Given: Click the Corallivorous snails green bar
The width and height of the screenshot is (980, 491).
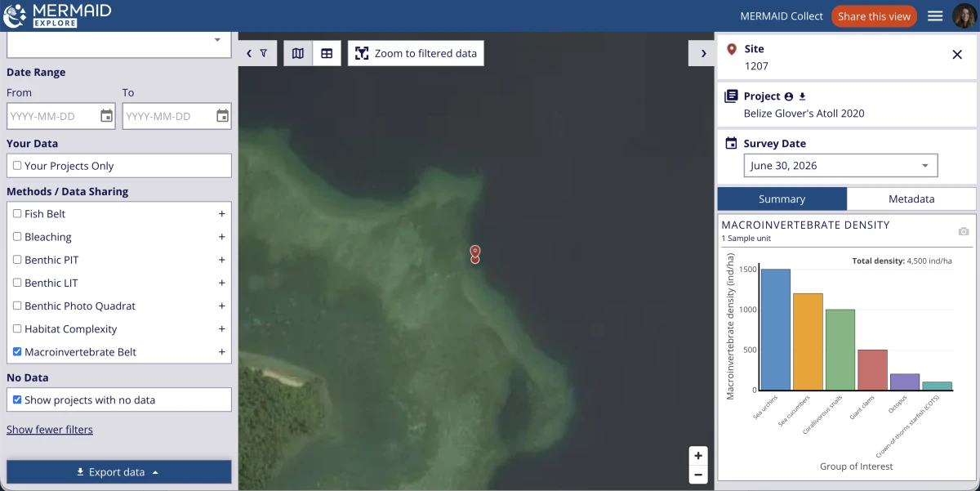Looking at the screenshot, I should [x=840, y=350].
